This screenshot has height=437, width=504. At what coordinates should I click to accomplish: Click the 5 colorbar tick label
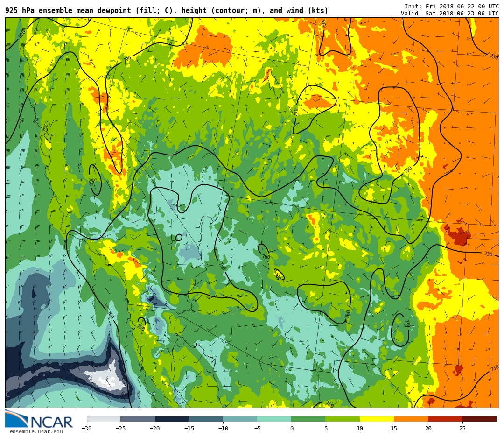coord(326,428)
